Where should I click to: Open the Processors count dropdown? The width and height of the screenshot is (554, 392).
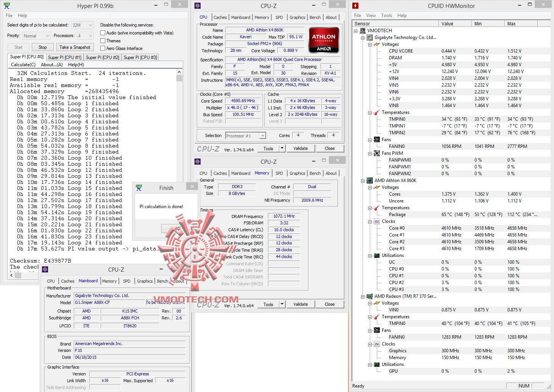85,36
